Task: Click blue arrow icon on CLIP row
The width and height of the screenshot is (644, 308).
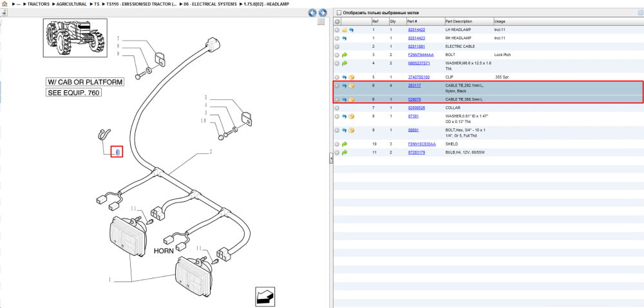Action: coord(345,77)
